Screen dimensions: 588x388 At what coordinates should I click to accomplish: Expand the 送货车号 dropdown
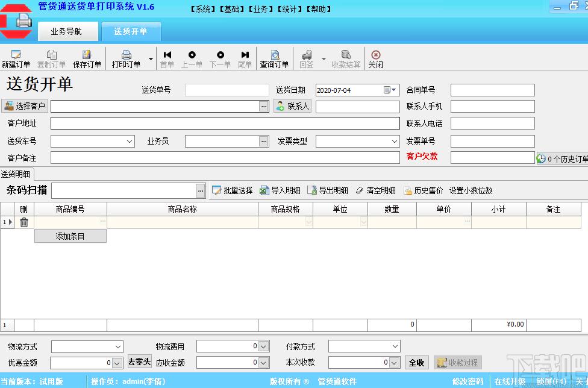click(x=130, y=142)
